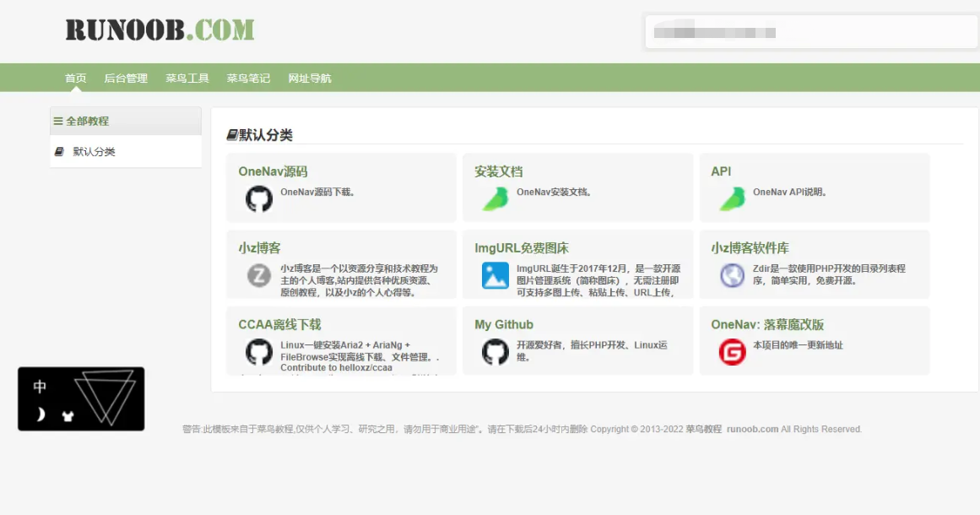Open 菜鸟工具 in the navigation bar
The height and width of the screenshot is (515, 980).
point(187,79)
